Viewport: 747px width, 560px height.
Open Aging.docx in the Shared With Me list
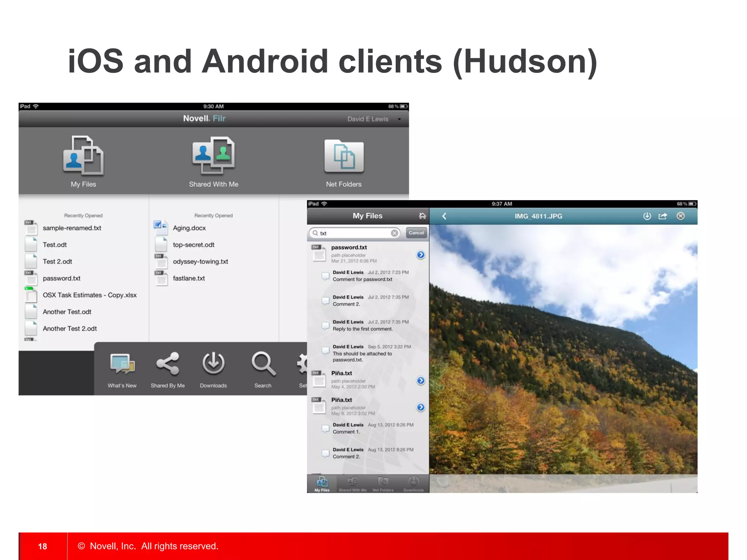(189, 228)
